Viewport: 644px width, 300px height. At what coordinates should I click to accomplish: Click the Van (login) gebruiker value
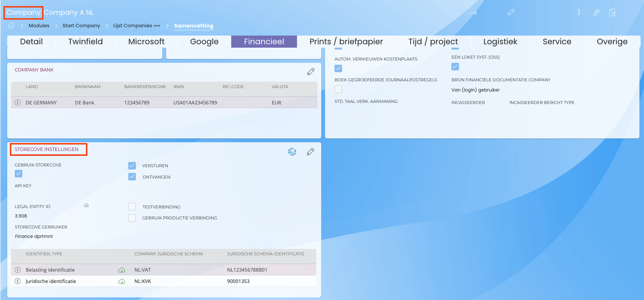[x=476, y=90]
